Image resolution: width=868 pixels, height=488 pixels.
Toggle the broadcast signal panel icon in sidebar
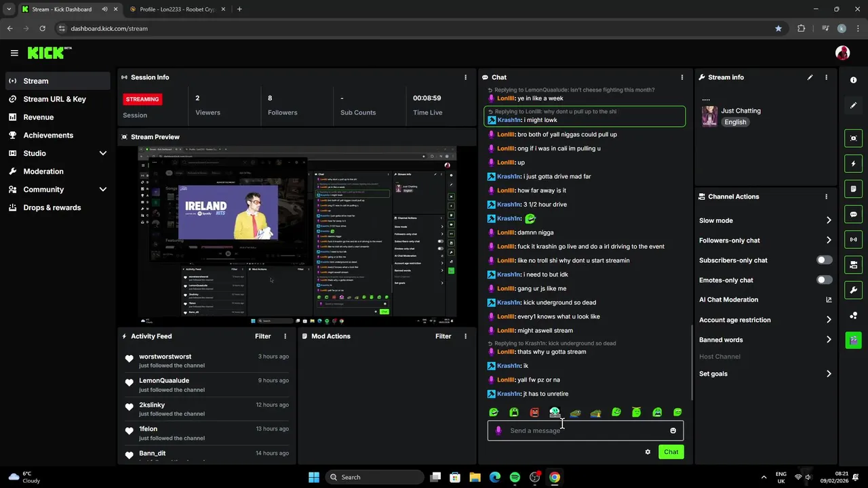pyautogui.click(x=853, y=239)
